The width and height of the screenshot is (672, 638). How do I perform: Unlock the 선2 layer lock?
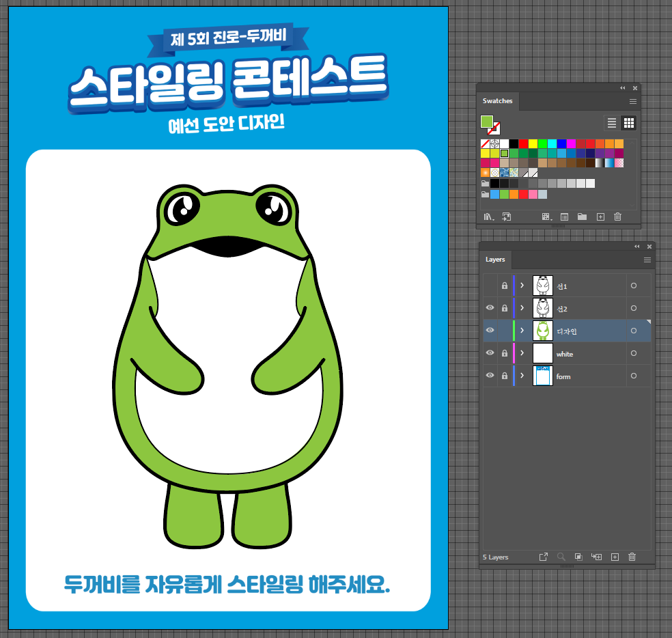coord(505,308)
